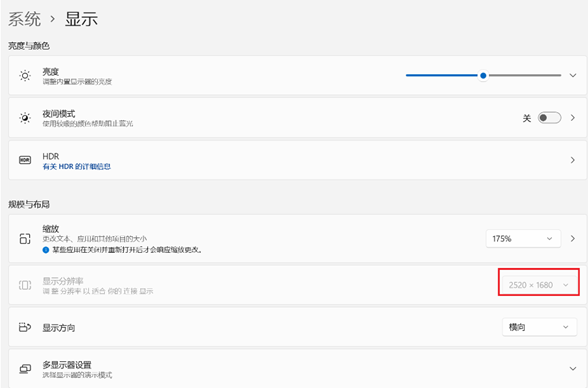
Task: Click the HDR badge icon
Action: tap(25, 160)
